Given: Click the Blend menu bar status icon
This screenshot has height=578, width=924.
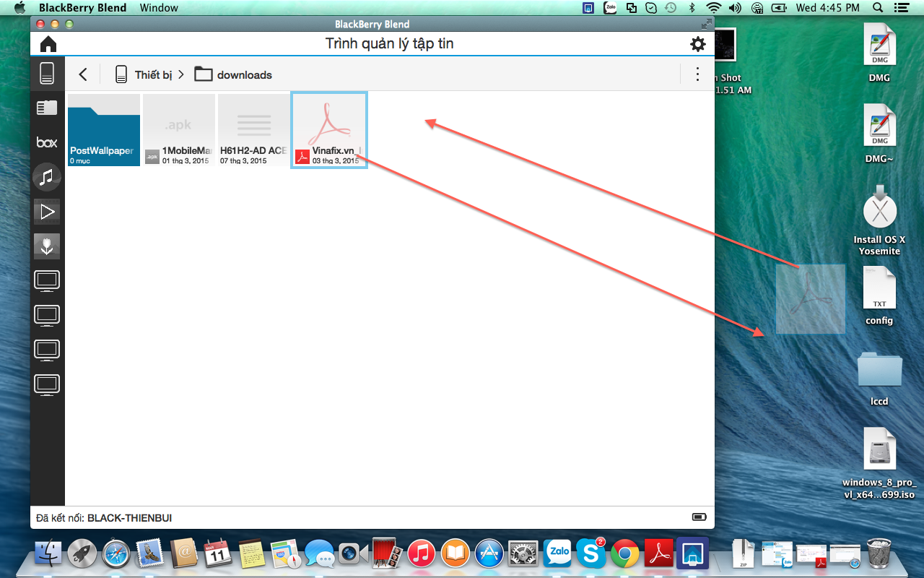Looking at the screenshot, I should 589,8.
